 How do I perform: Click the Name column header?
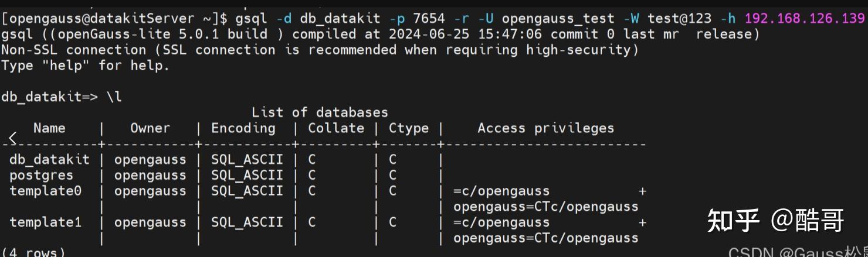pyautogui.click(x=49, y=128)
